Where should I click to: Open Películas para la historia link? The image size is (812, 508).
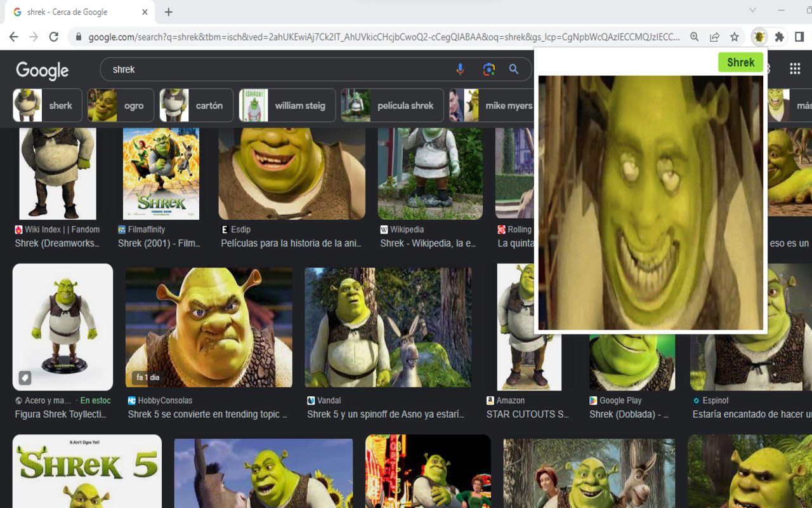tap(291, 243)
